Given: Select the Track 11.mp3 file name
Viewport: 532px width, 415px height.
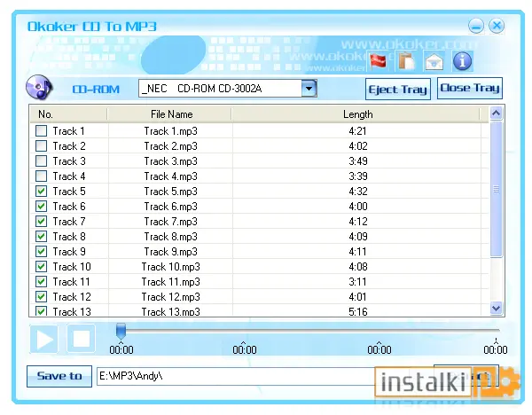Looking at the screenshot, I should 170,282.
